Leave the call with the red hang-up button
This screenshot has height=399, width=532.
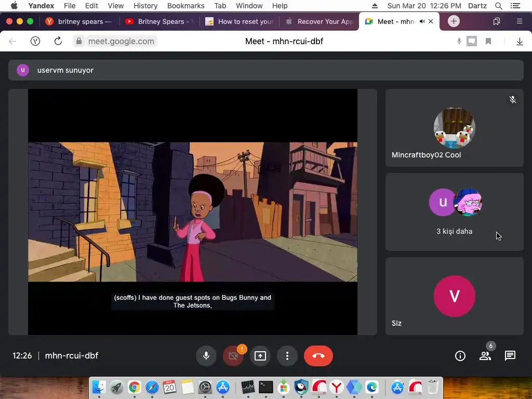tap(318, 355)
